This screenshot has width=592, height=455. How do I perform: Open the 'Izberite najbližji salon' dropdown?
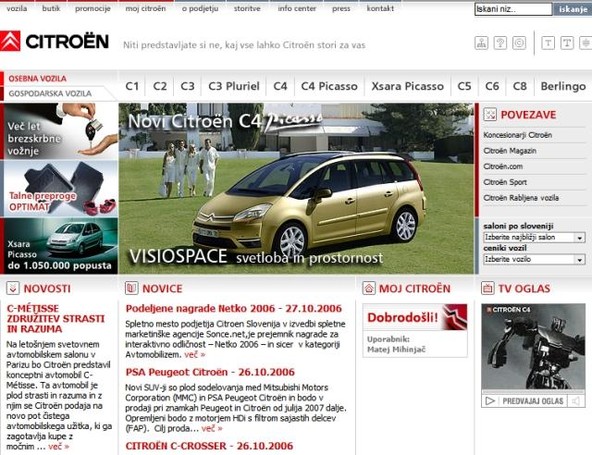pyautogui.click(x=534, y=238)
